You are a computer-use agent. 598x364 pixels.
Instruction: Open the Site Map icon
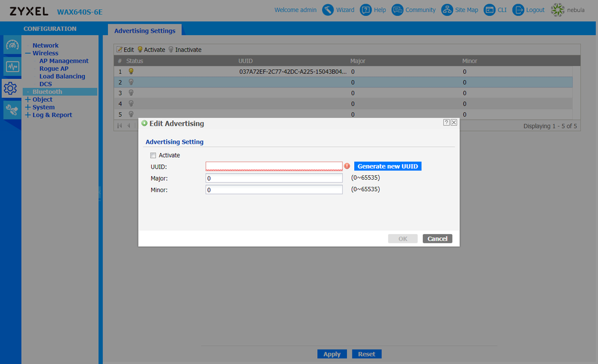[x=447, y=10]
